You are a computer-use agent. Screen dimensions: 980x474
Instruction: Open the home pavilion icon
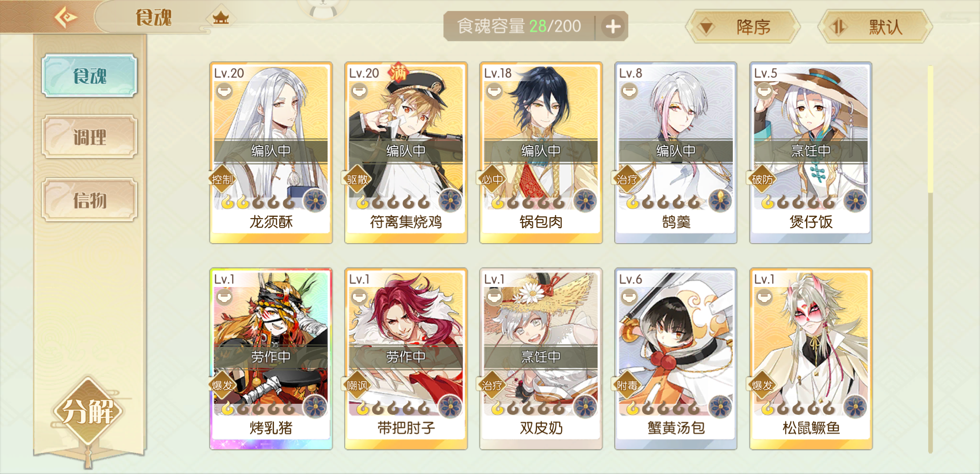tap(221, 18)
